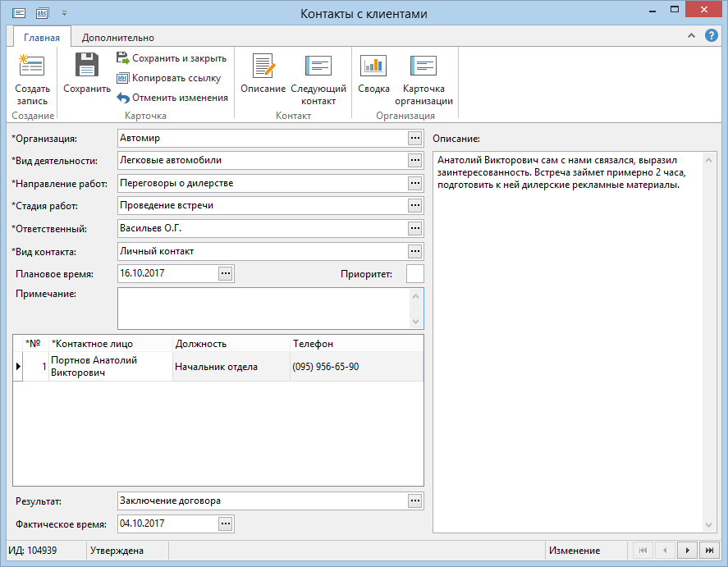Open the Описание editor icon
This screenshot has width=728, height=567.
pos(263,66)
